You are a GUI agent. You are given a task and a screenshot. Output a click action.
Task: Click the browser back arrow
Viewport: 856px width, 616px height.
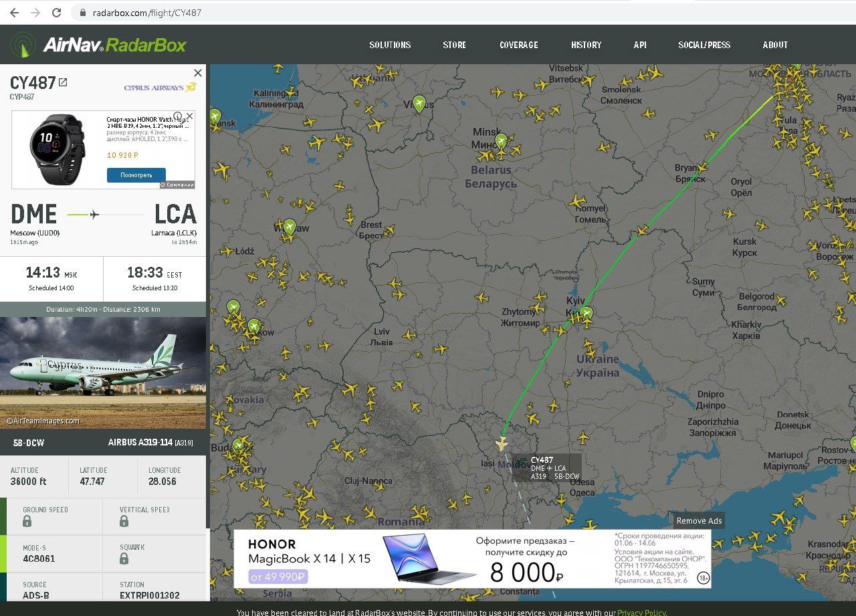pyautogui.click(x=14, y=13)
